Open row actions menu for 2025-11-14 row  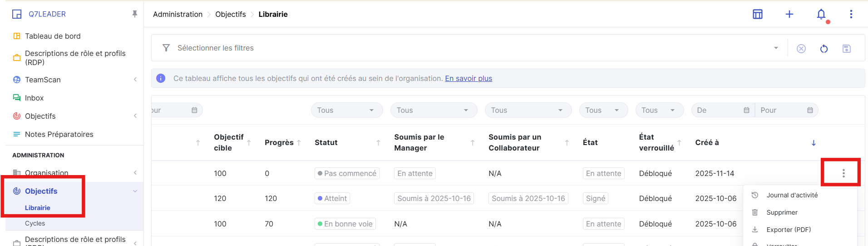click(x=843, y=173)
